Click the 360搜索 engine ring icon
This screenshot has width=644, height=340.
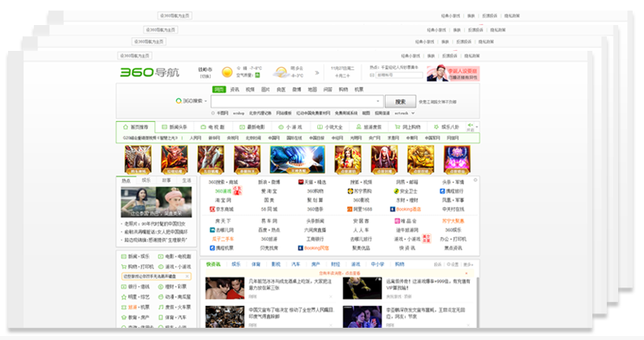(178, 101)
